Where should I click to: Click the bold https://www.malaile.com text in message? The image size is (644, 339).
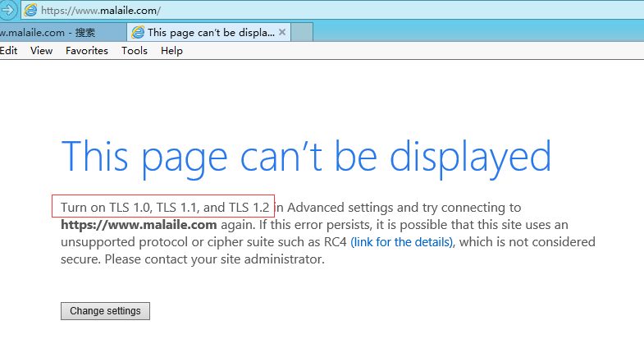click(139, 224)
